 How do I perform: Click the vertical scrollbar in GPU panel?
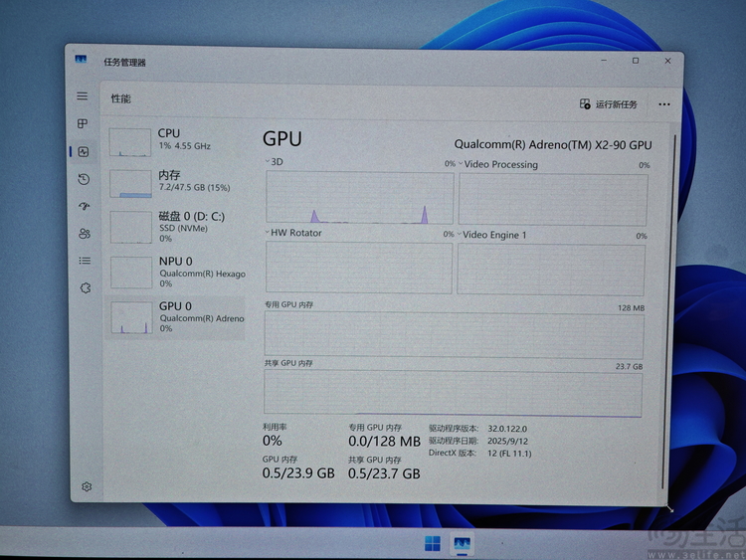(674, 298)
